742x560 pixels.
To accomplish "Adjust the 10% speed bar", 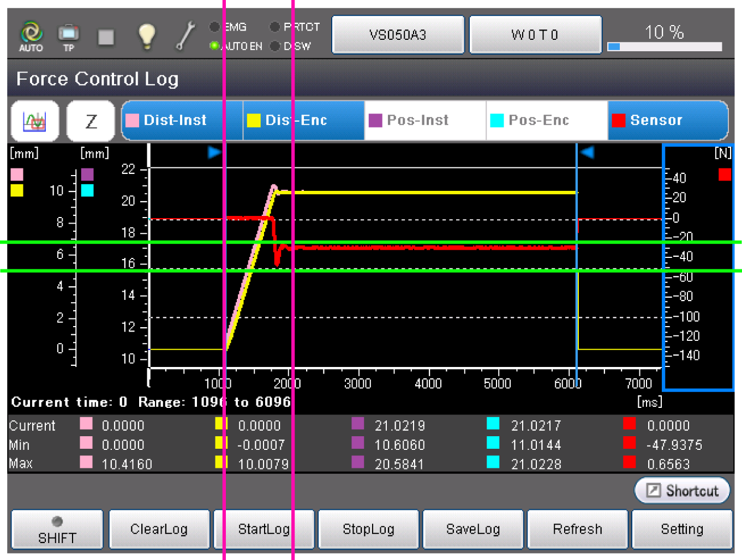I will [665, 46].
